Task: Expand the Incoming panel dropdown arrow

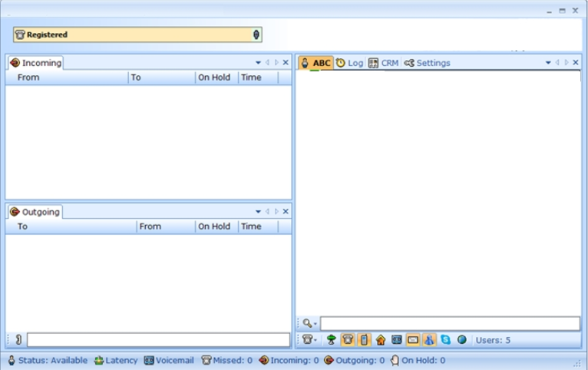Action: [x=258, y=63]
